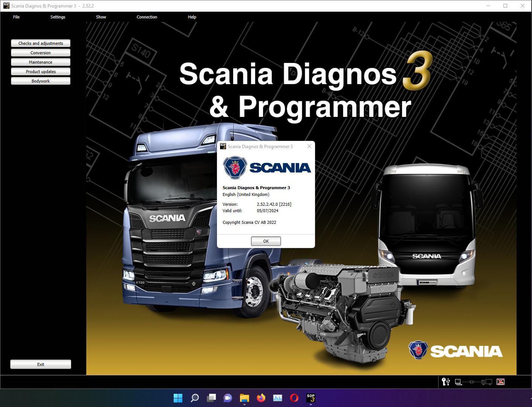
Task: Open the Show menu
Action: pos(101,17)
